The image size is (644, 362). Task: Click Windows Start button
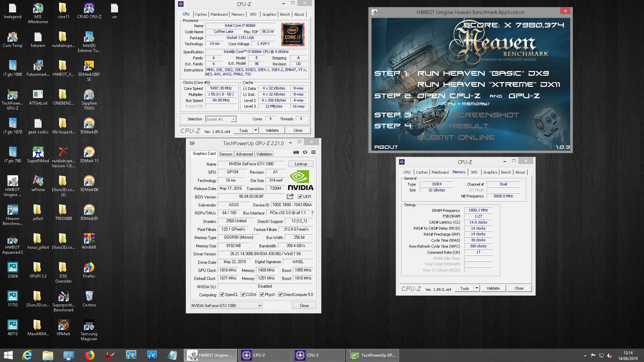click(x=8, y=355)
